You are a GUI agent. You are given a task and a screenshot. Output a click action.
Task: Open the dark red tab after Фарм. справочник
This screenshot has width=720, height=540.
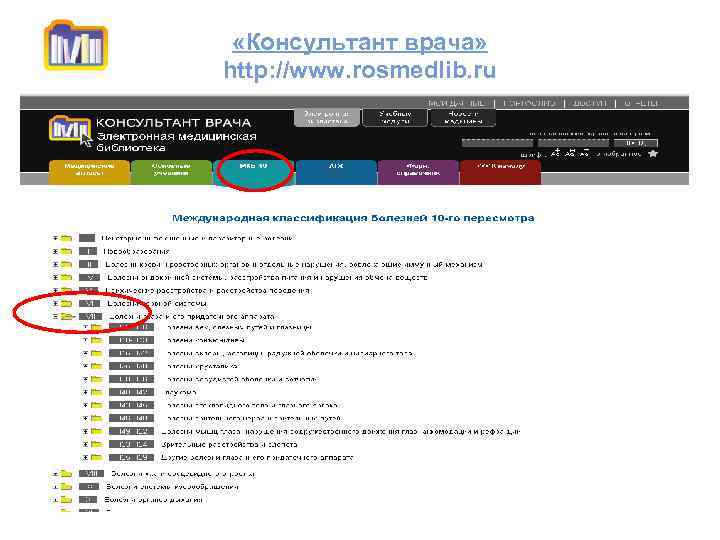coord(500,172)
